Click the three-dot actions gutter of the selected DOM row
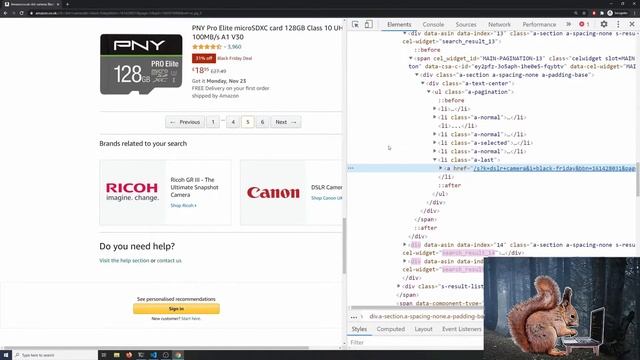640x360 pixels. (351, 168)
